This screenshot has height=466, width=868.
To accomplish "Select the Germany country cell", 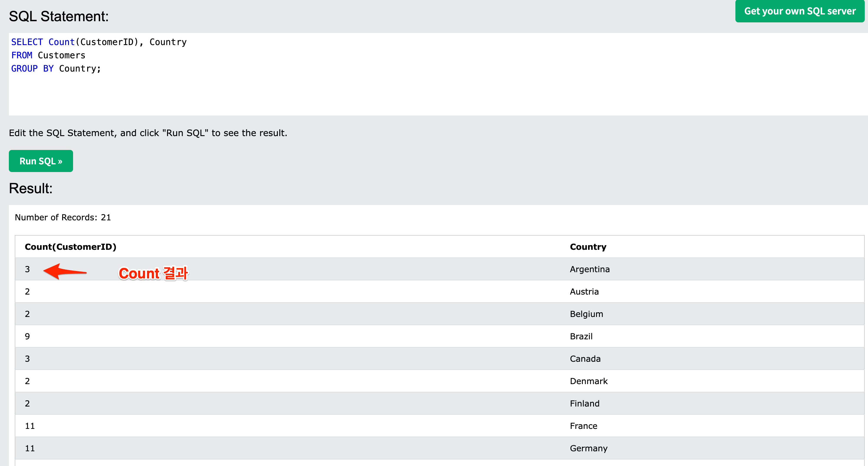I will click(x=589, y=449).
